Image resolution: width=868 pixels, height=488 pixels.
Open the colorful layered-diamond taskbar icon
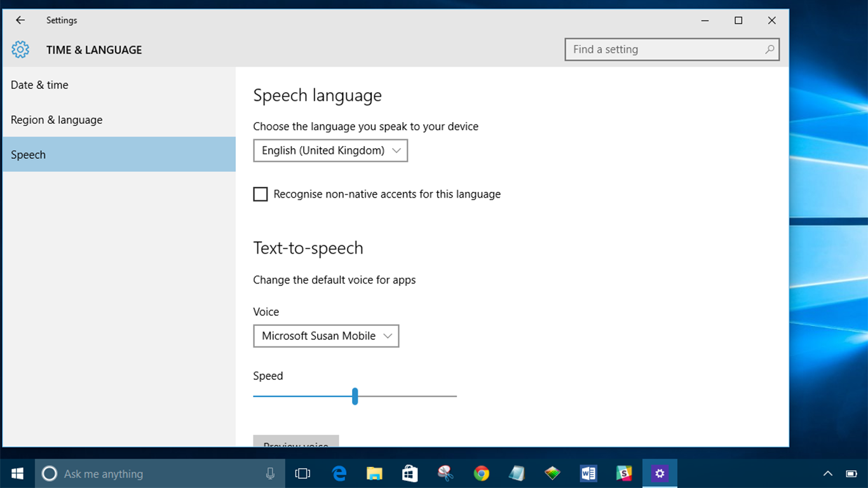(552, 473)
